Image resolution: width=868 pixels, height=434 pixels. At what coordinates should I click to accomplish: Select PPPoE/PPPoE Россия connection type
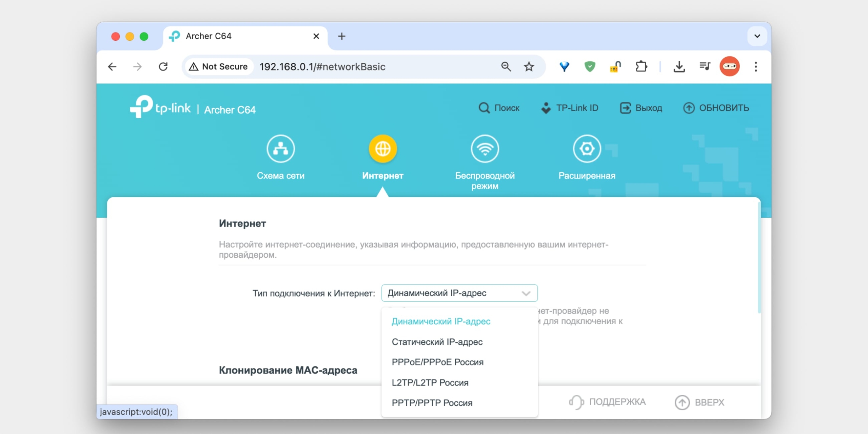coord(438,362)
